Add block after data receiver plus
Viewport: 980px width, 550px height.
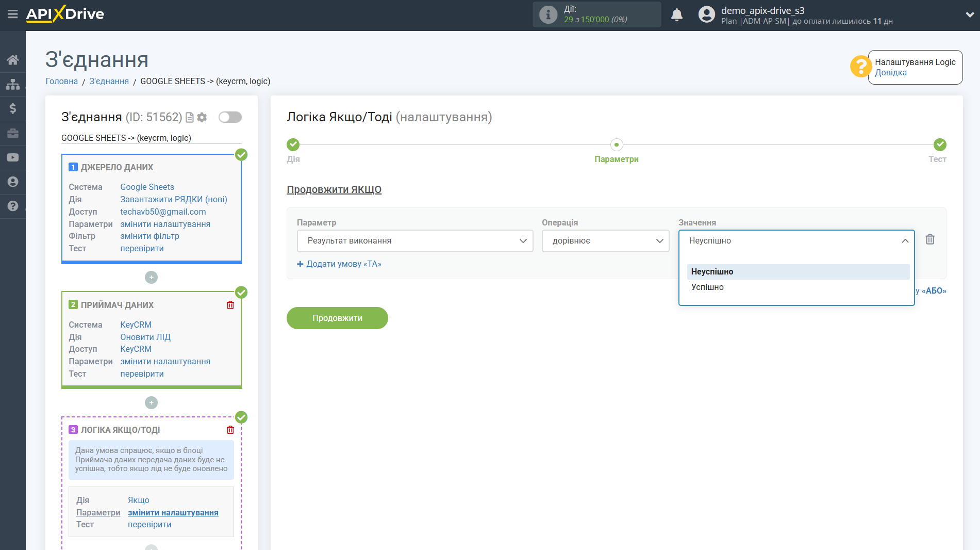tap(151, 402)
